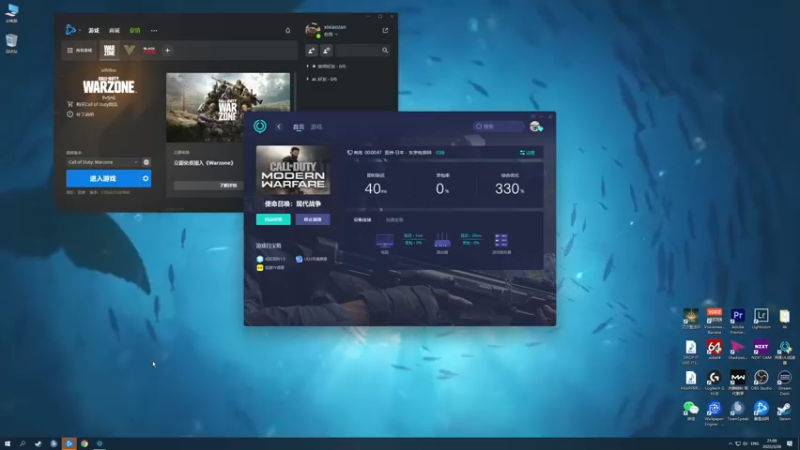Go back in the accelerator window

pyautogui.click(x=279, y=127)
